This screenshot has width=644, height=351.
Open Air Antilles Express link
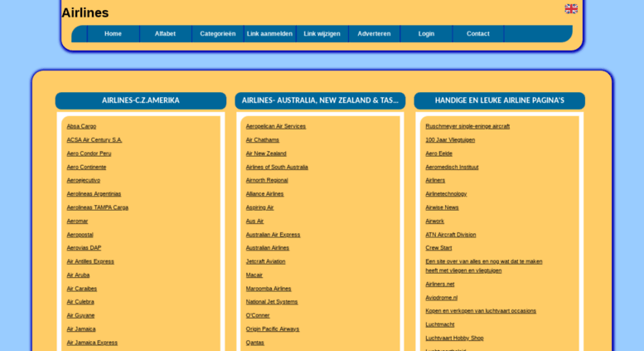[90, 261]
